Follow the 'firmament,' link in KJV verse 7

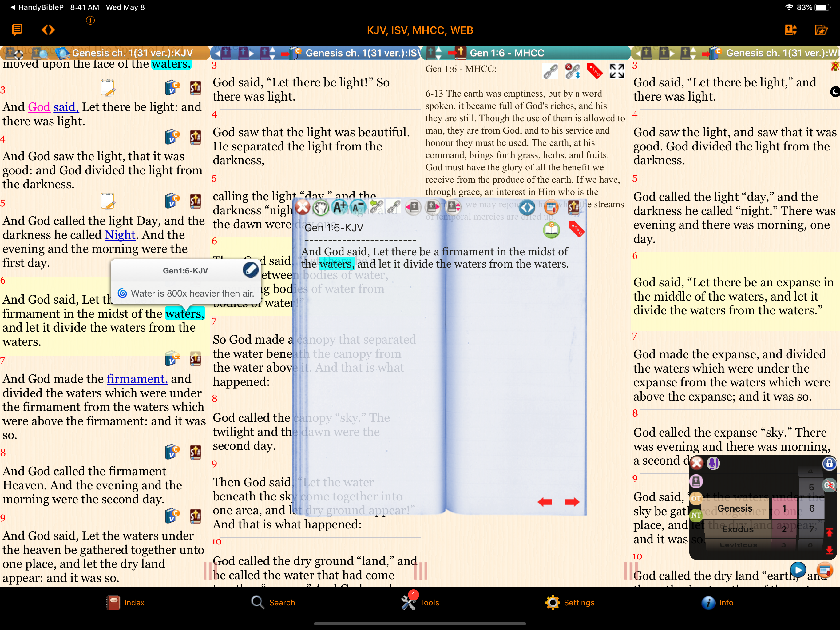tap(137, 379)
